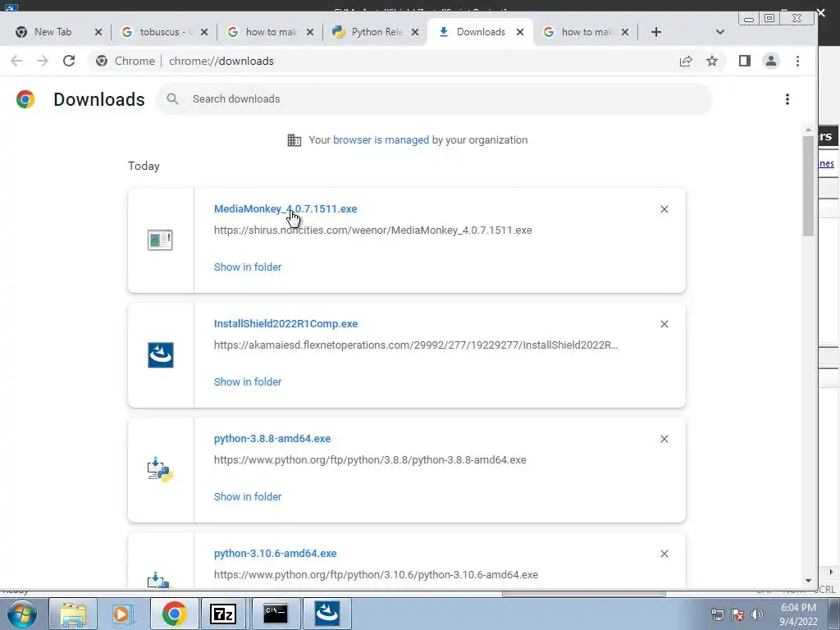Remove InstallShield download from list
This screenshot has height=630, width=840.
click(x=664, y=323)
